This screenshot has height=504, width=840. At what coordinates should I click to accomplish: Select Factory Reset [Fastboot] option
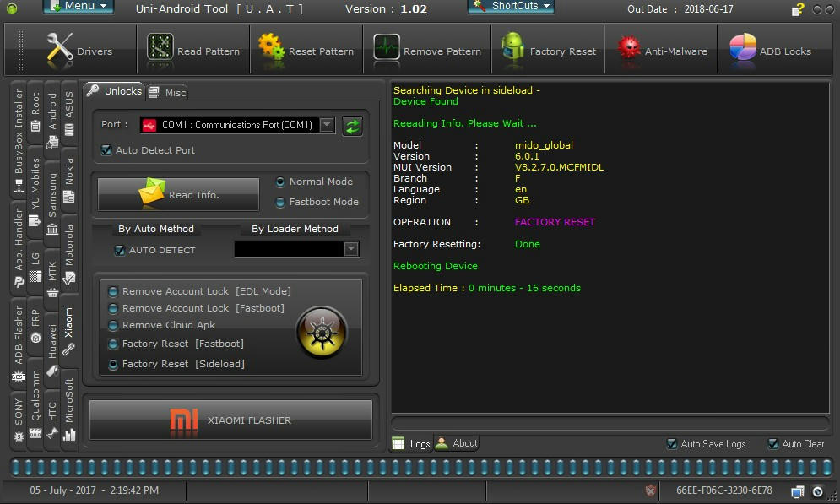[113, 344]
